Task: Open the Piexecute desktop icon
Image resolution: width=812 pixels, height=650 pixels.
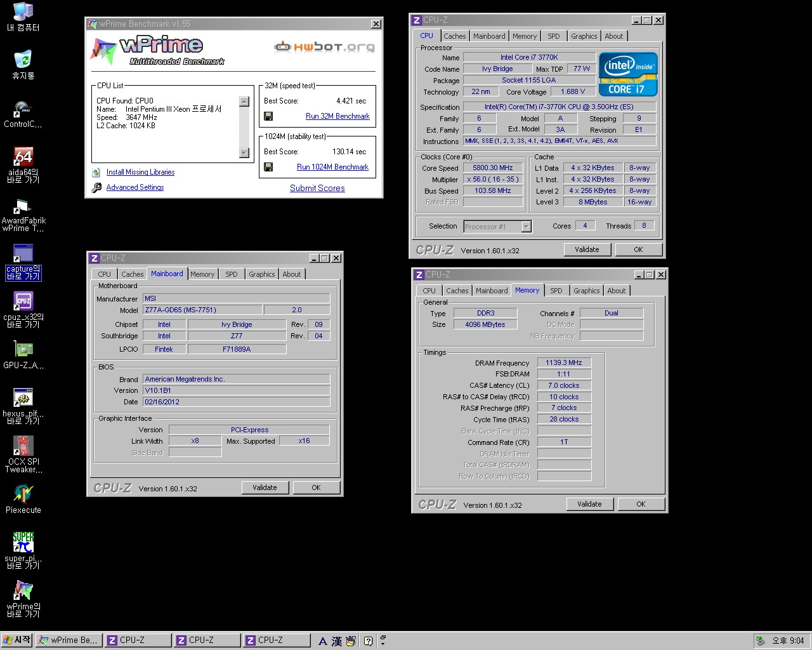Action: click(23, 499)
